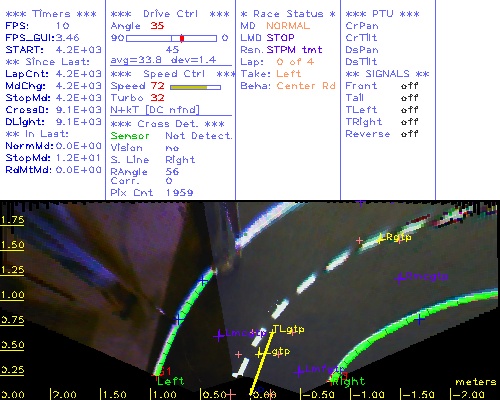
Task: Toggle the Front signal off value
Action: click(x=409, y=86)
